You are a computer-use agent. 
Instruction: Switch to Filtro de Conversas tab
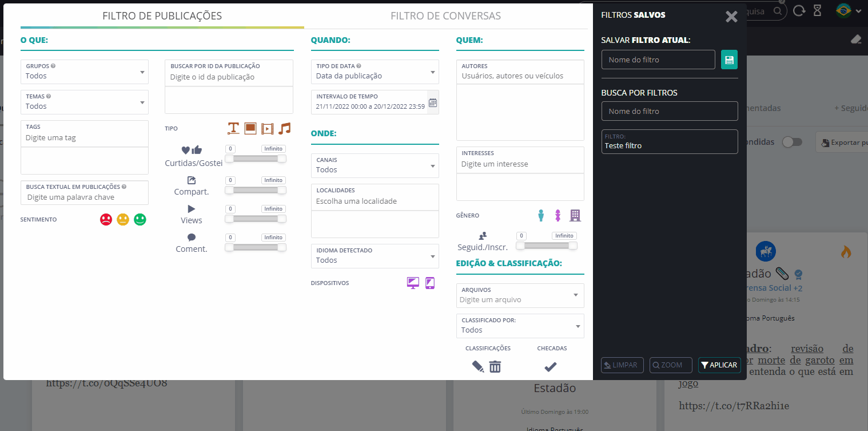tap(445, 16)
